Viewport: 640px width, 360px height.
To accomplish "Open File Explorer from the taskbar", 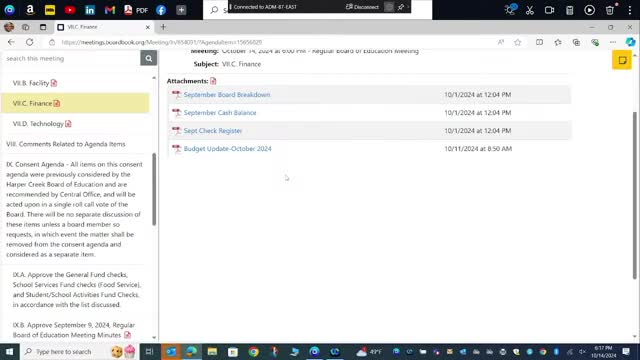I will tap(212, 351).
